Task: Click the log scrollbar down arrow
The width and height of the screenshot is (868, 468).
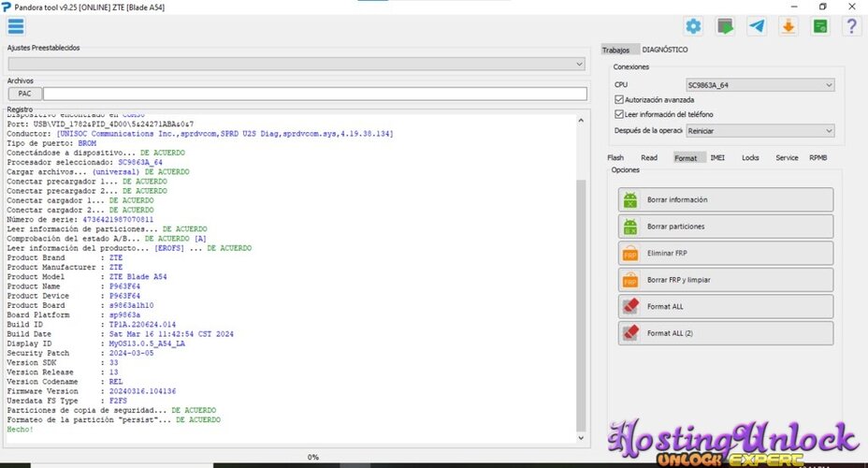Action: (x=581, y=437)
